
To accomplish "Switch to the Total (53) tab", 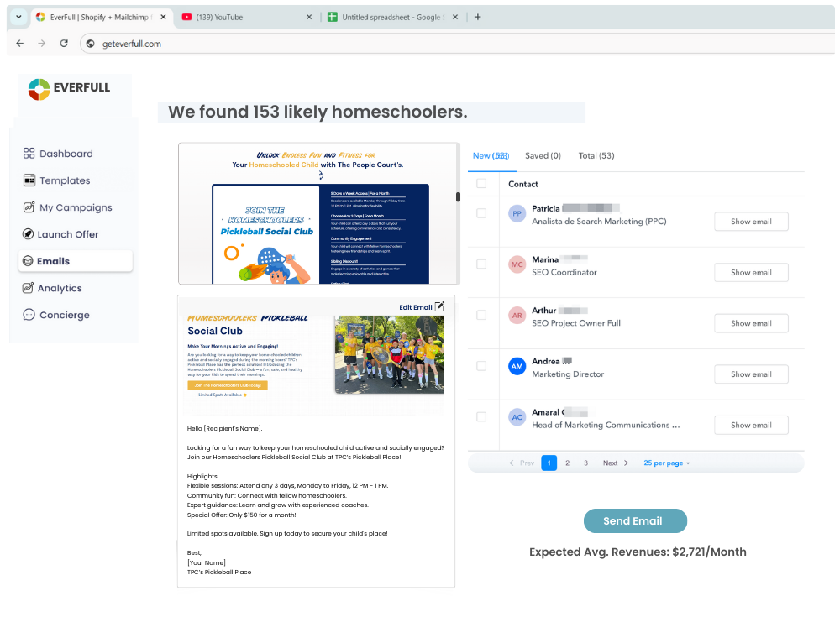I will coord(596,156).
